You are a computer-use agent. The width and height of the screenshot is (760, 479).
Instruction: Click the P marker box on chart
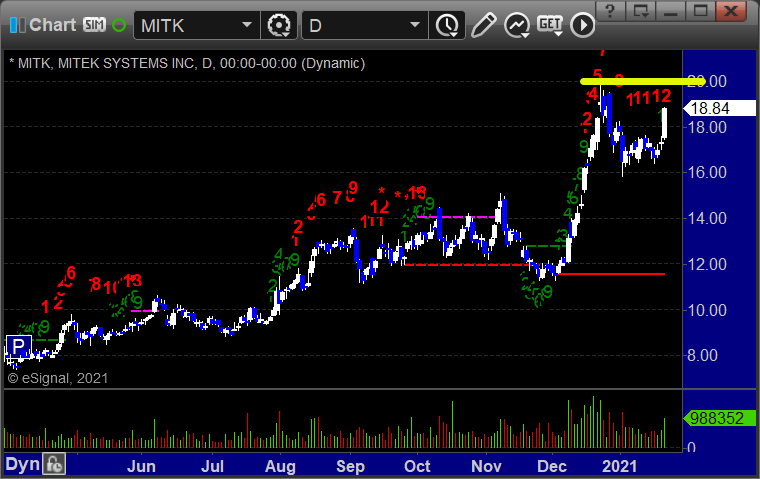[x=18, y=347]
